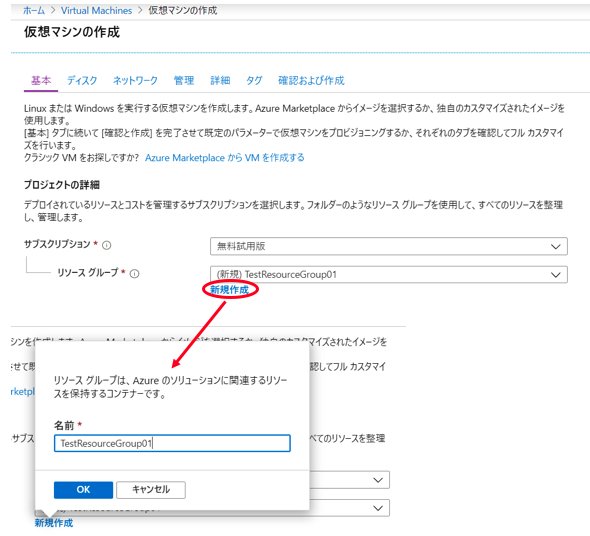Image resolution: width=590 pixels, height=536 pixels.
Task: Select the タグ tab
Action: tap(254, 80)
